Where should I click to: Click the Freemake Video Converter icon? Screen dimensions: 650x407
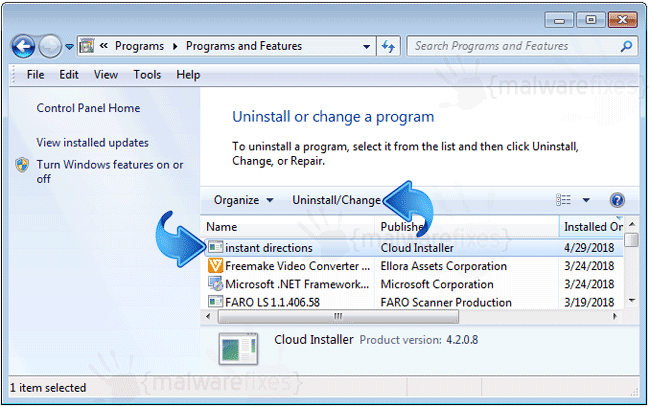tap(215, 266)
